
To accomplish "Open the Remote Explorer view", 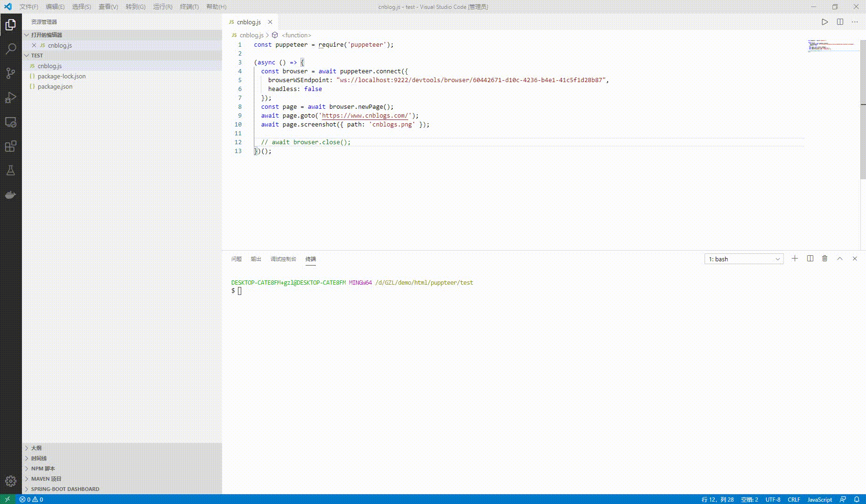I will tap(11, 122).
